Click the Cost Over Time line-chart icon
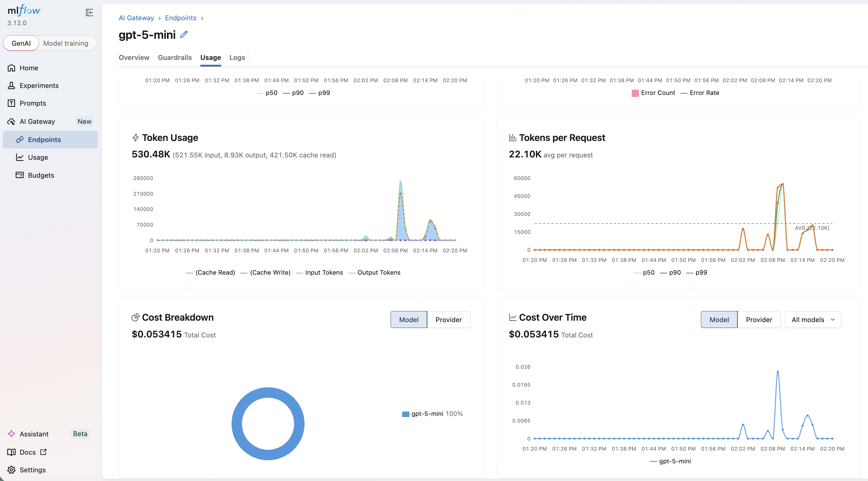This screenshot has height=481, width=868. pyautogui.click(x=512, y=317)
